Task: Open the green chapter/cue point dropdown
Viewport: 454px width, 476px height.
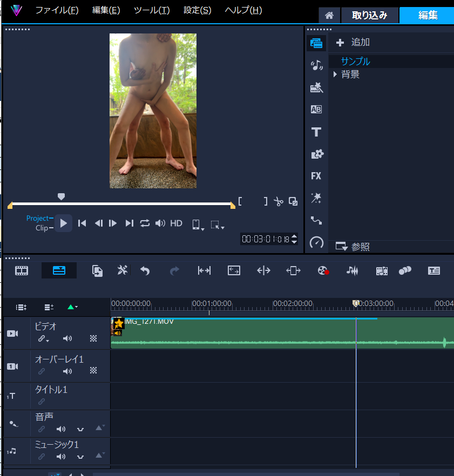Action: (x=72, y=307)
